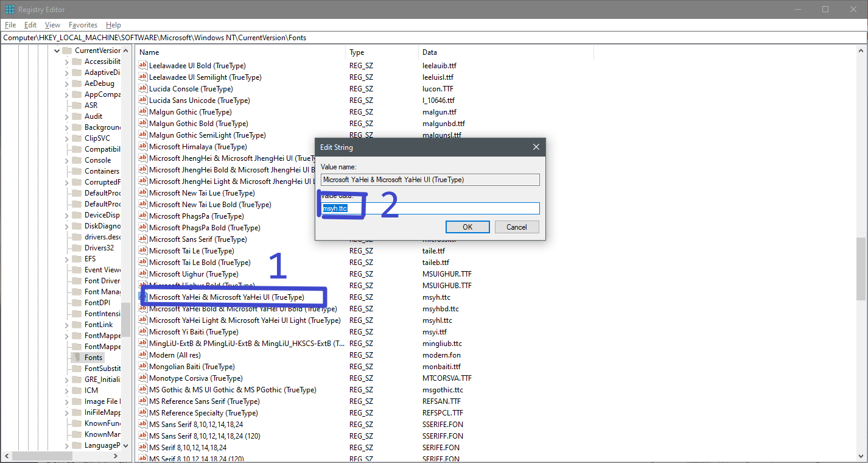Click the tree pane vertical scrollbar thumb
The height and width of the screenshot is (463, 868).
(125, 319)
